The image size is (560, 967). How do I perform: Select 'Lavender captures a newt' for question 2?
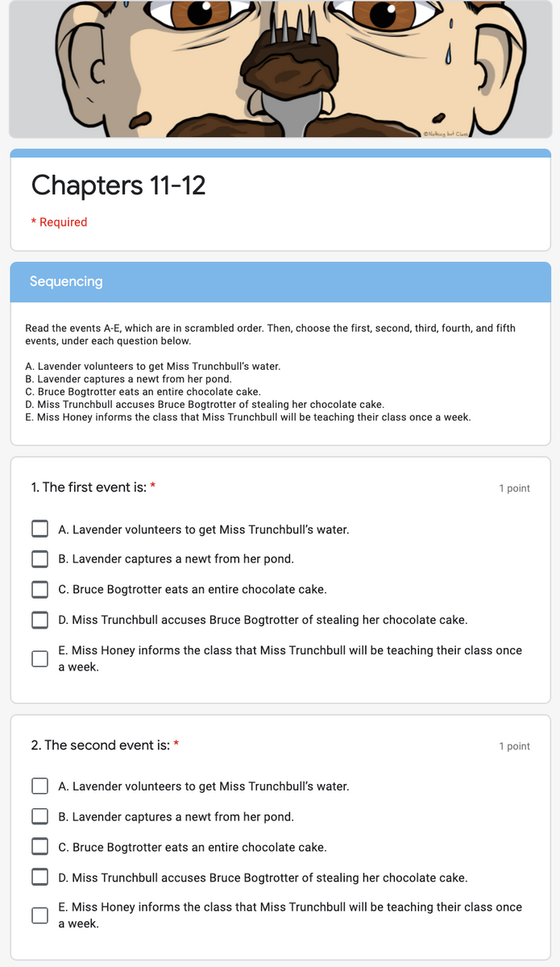(x=39, y=816)
